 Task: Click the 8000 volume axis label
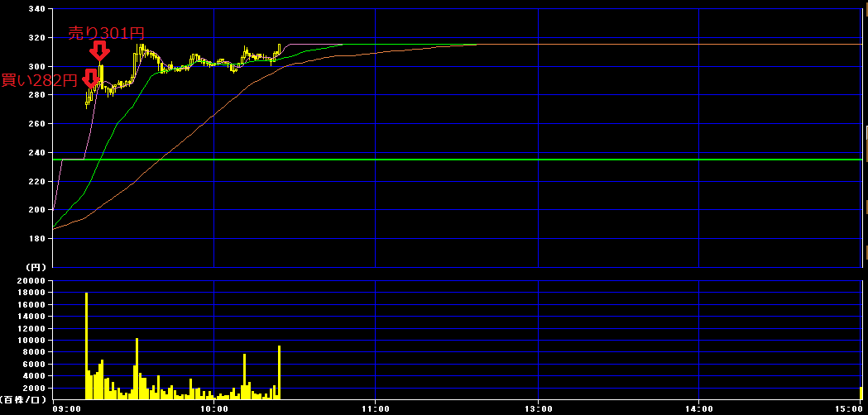(x=32, y=352)
